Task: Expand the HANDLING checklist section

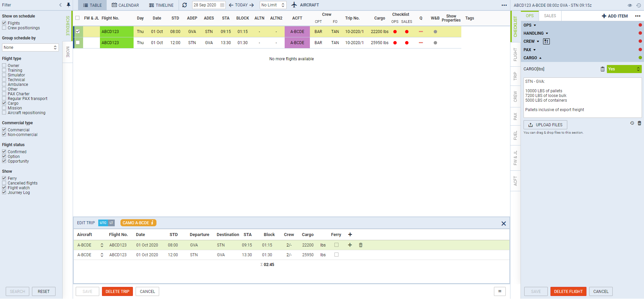Action: click(x=536, y=33)
